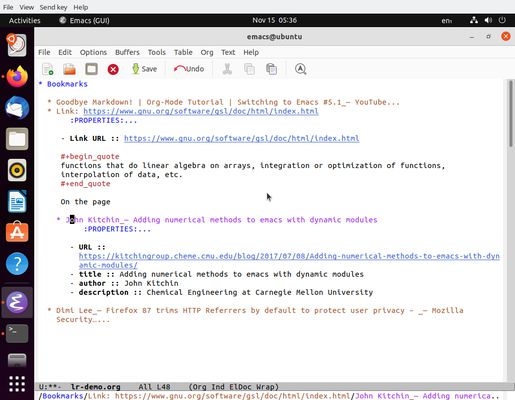Image resolution: width=515 pixels, height=400 pixels.
Task: Kill buffer with the red X toolbar icon
Action: pyautogui.click(x=113, y=69)
